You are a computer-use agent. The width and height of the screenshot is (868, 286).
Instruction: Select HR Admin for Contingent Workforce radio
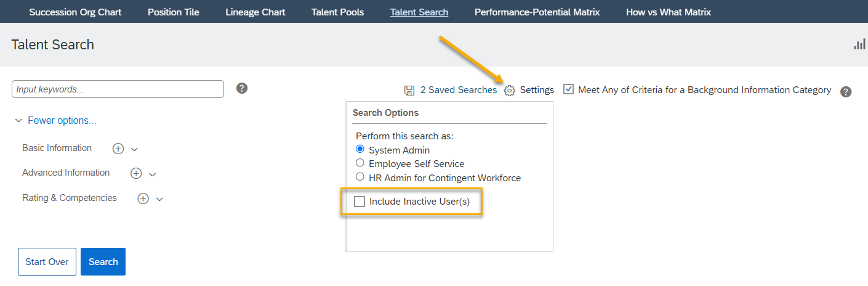[360, 178]
